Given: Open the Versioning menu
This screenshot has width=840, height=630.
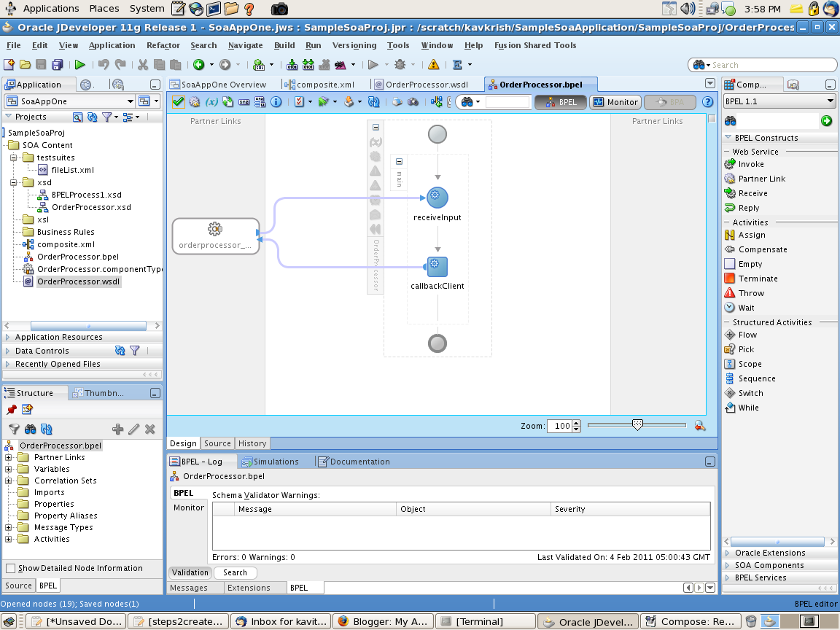Looking at the screenshot, I should [x=354, y=44].
